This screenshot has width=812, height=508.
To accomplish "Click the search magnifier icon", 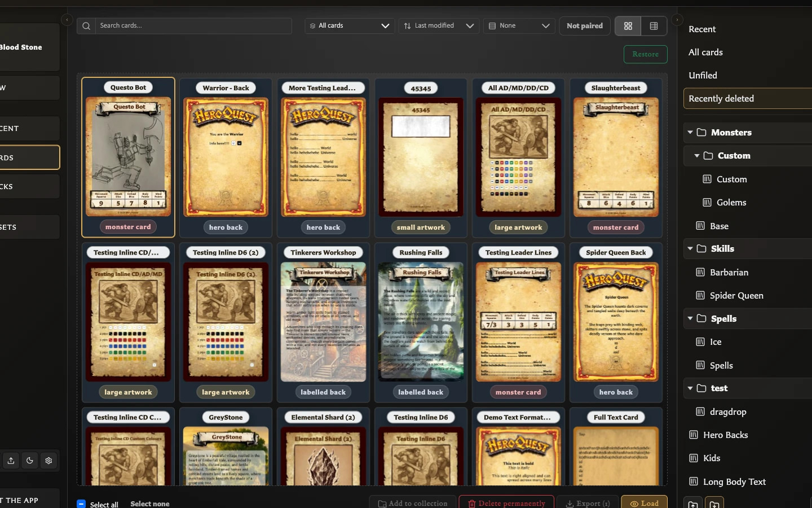I will tap(86, 26).
